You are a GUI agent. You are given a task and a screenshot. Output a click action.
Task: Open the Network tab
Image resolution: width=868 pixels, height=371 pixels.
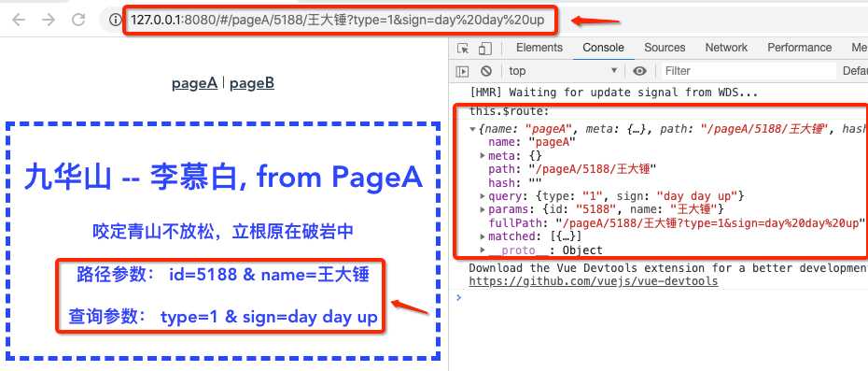pos(726,48)
